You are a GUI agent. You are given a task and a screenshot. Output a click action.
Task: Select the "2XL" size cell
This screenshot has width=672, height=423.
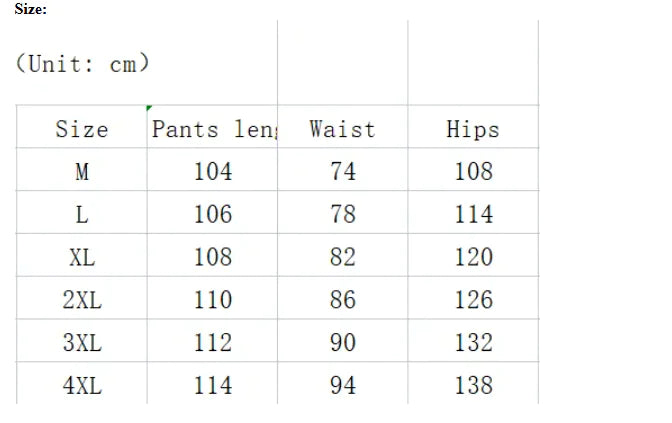[82, 300]
